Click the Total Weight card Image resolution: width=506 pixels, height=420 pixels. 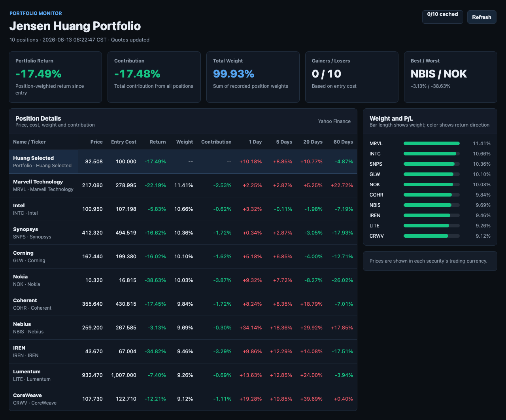tap(253, 77)
